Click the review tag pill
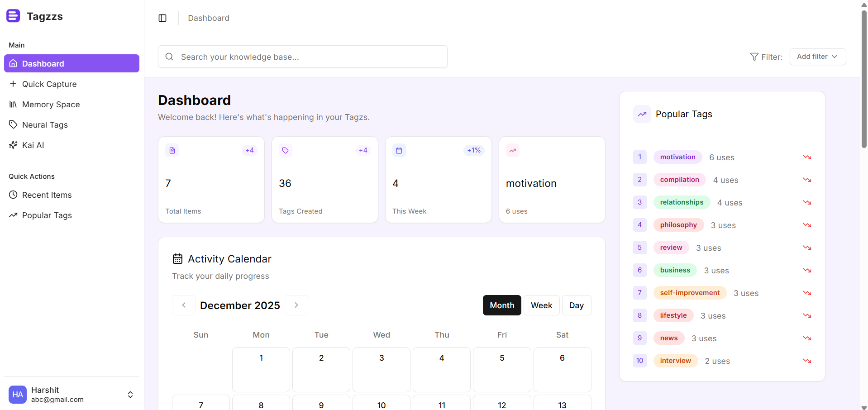 [671, 248]
